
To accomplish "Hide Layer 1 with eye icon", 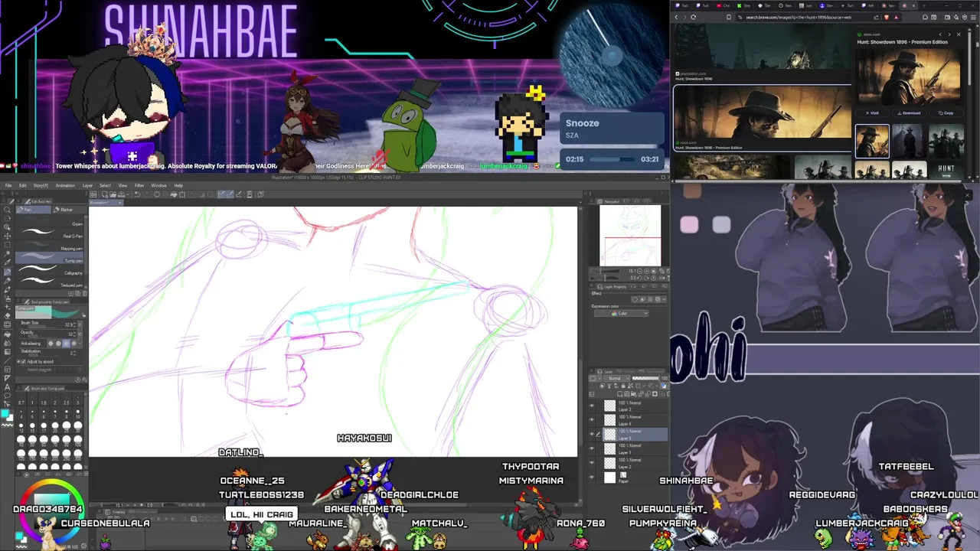I will [592, 448].
